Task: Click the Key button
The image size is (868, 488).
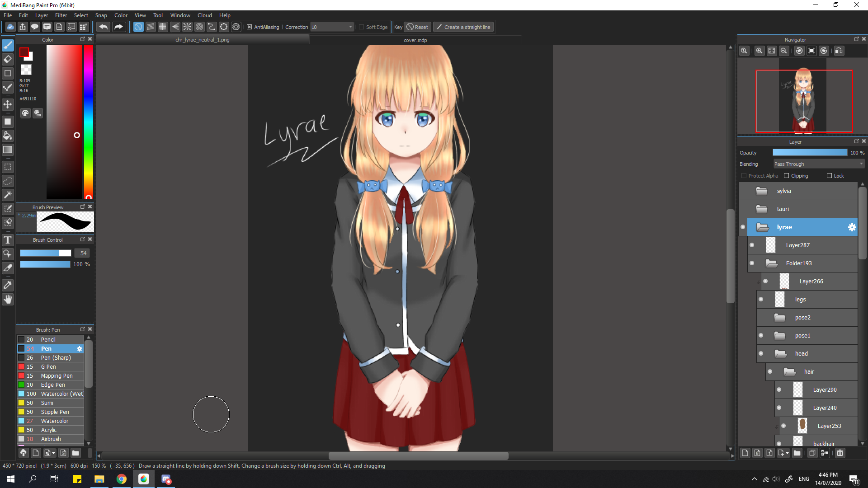Action: coord(398,27)
